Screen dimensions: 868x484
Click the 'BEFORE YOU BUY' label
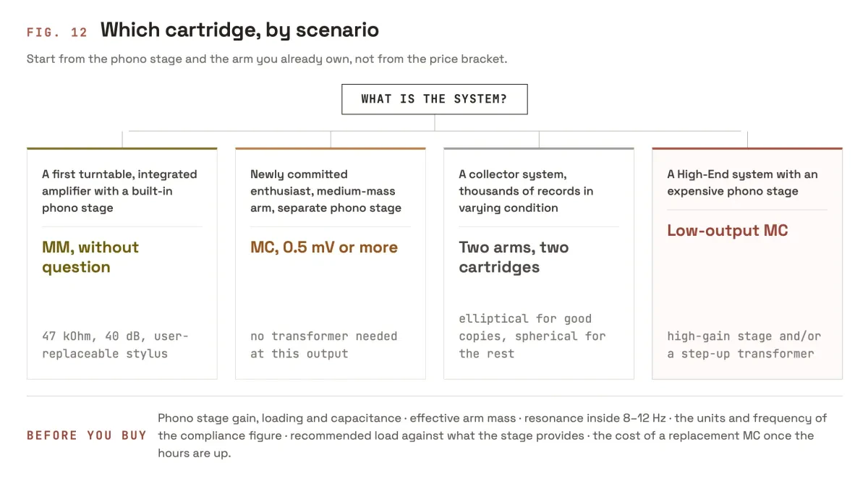pos(87,436)
